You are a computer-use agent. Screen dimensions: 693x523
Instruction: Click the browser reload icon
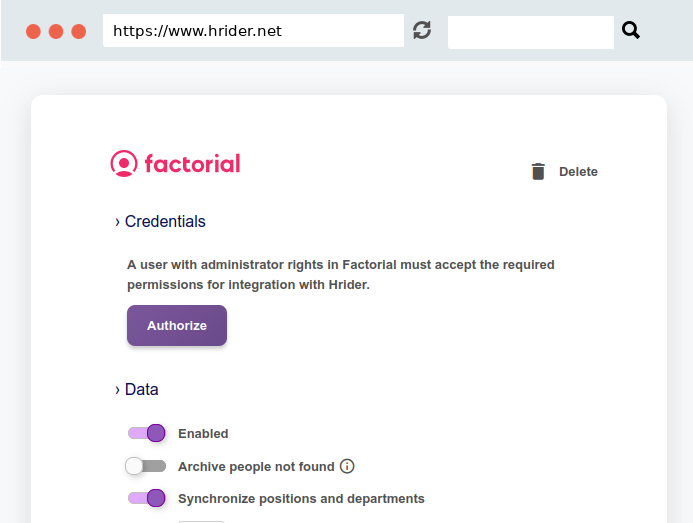(x=422, y=31)
